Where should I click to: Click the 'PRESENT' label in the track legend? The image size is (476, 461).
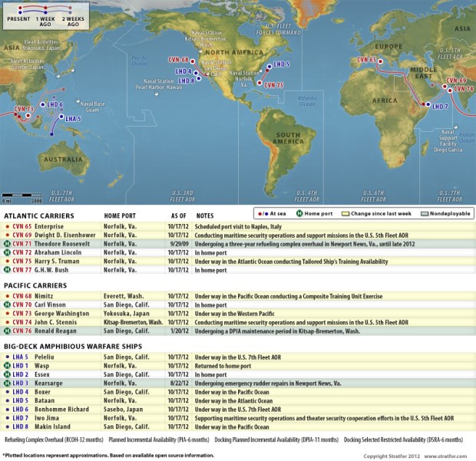18,19
